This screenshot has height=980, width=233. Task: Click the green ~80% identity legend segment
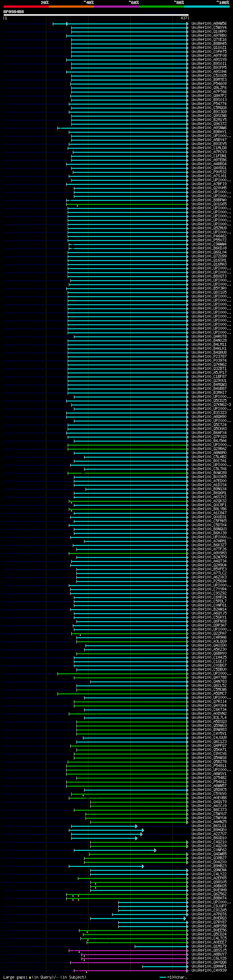tap(162, 7)
